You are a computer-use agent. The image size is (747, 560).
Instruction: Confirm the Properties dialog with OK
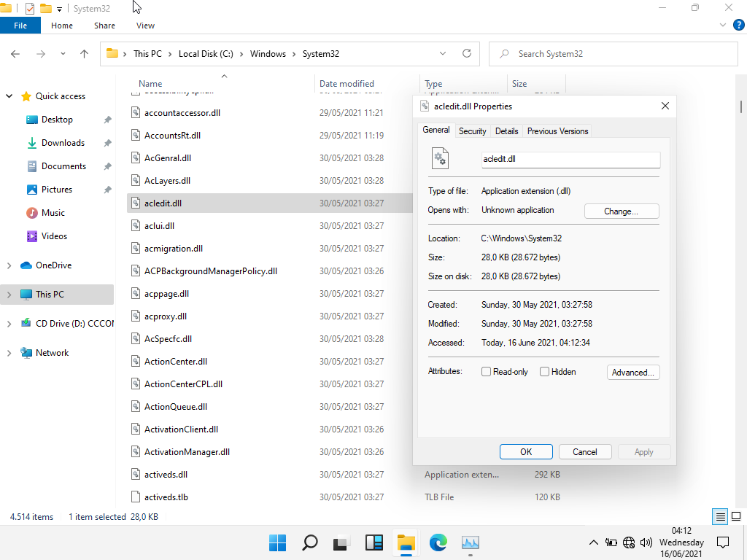pyautogui.click(x=526, y=452)
